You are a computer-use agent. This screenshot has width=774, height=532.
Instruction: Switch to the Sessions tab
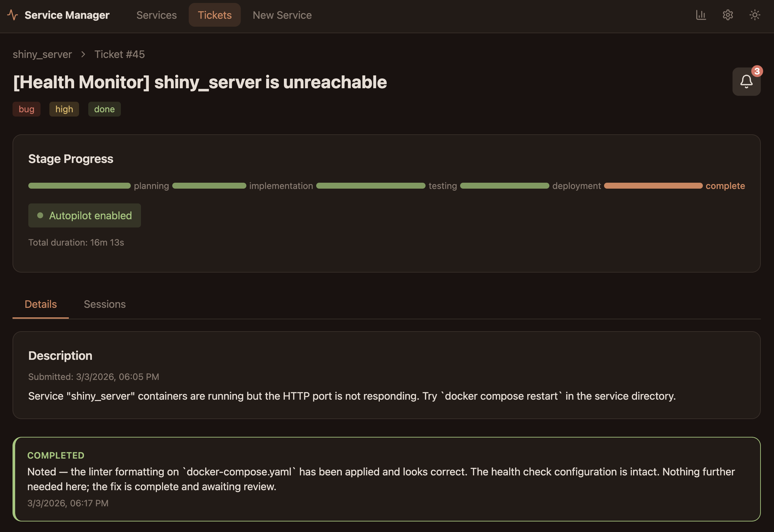click(x=105, y=304)
